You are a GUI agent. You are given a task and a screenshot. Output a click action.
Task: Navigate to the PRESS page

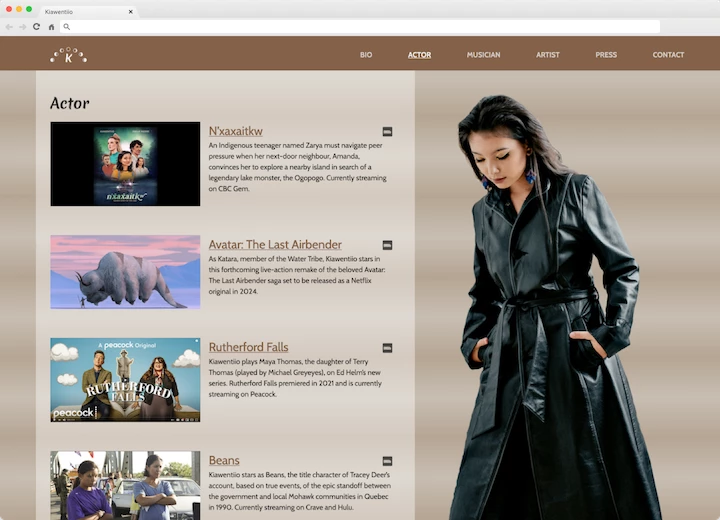pos(606,55)
